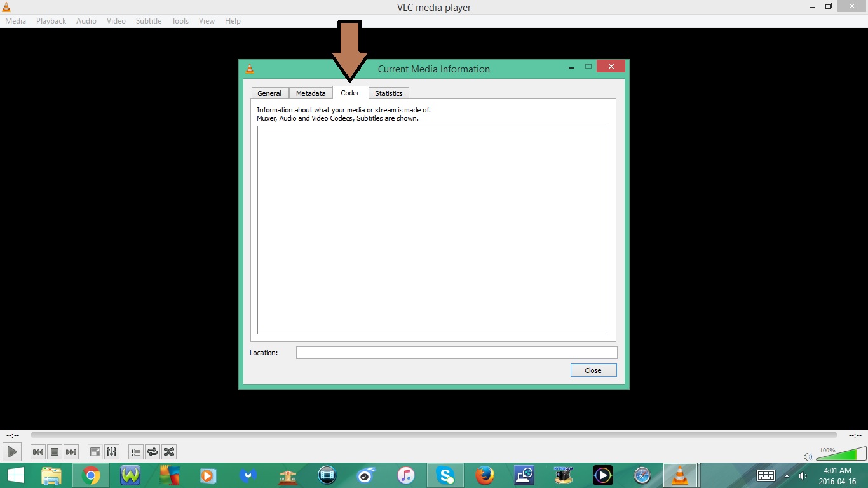
Task: Minimize the Current Media Information dialog
Action: coord(571,66)
